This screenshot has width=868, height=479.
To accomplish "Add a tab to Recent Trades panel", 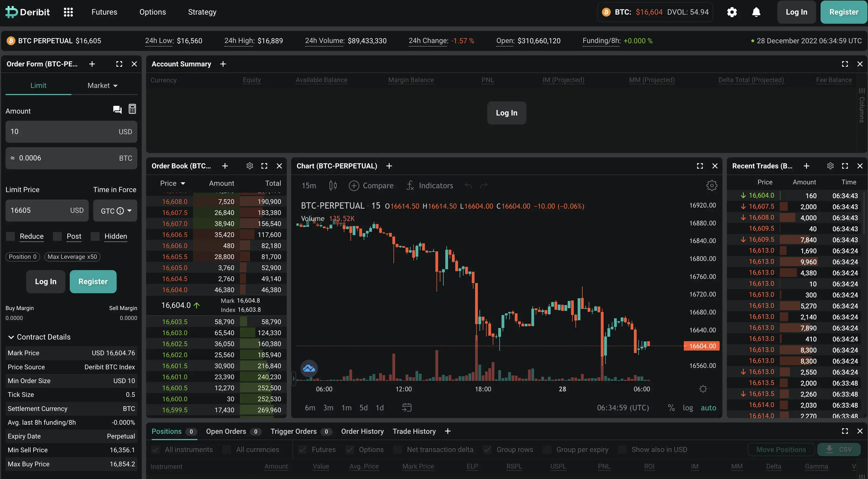I will coord(806,166).
